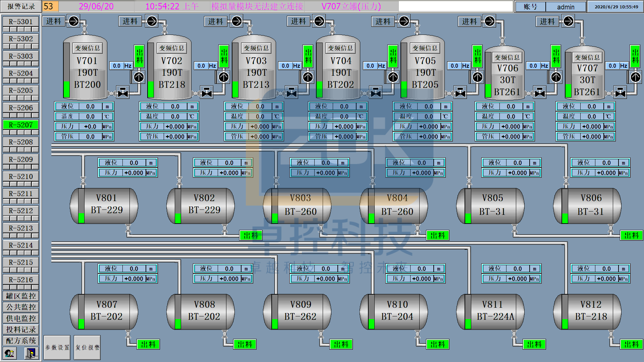Image resolution: width=644 pixels, height=362 pixels.
Task: Click the V705 feed pump icon
Action: point(404,21)
